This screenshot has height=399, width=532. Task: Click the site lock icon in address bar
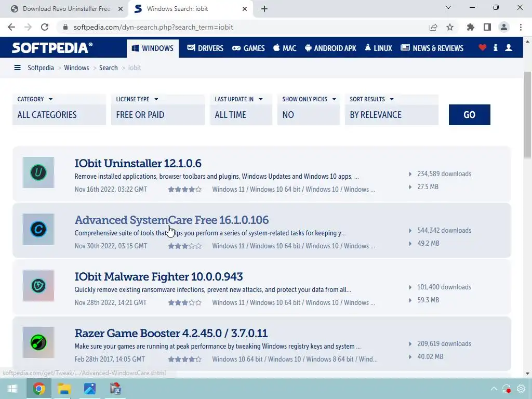65,27
